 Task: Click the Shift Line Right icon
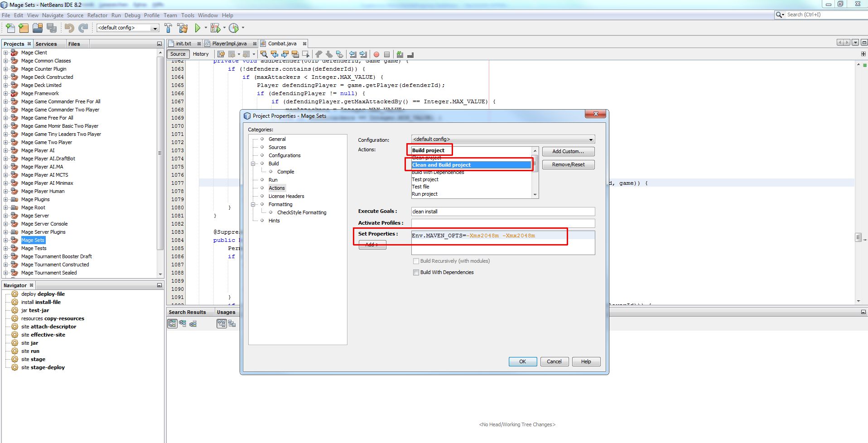pyautogui.click(x=363, y=54)
